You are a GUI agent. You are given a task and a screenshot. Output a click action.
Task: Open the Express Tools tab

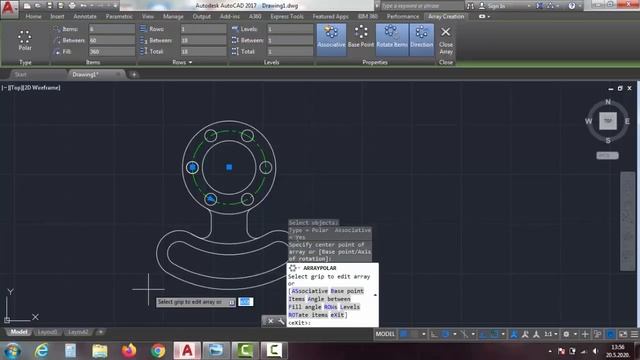click(287, 16)
